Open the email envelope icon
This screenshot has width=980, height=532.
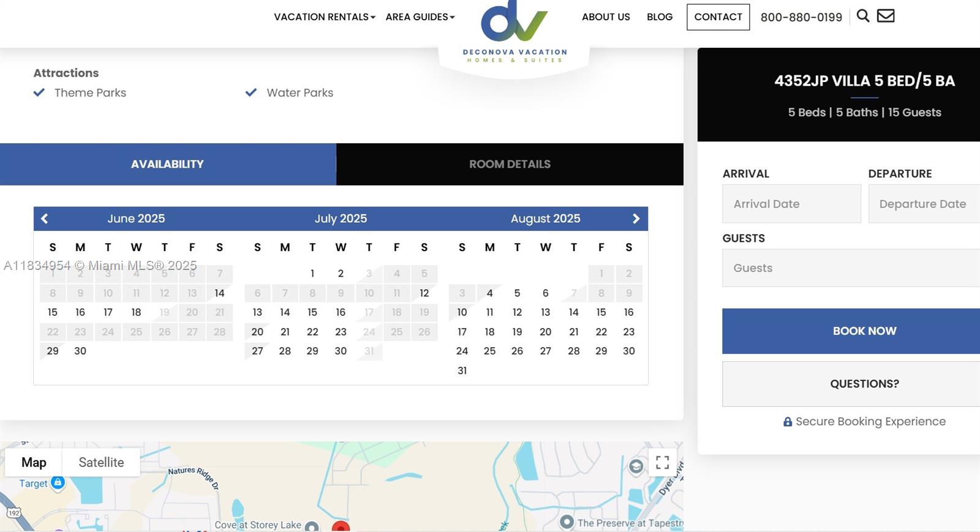click(x=886, y=16)
